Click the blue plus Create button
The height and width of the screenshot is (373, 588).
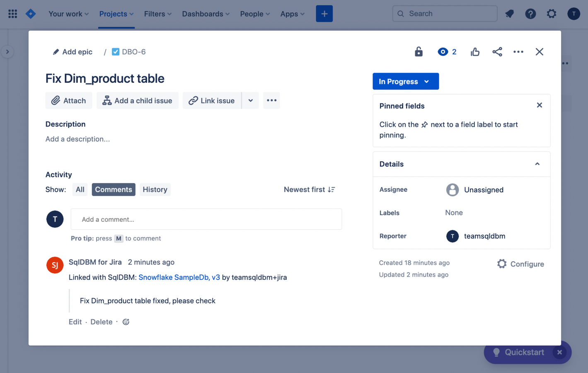coord(324,14)
